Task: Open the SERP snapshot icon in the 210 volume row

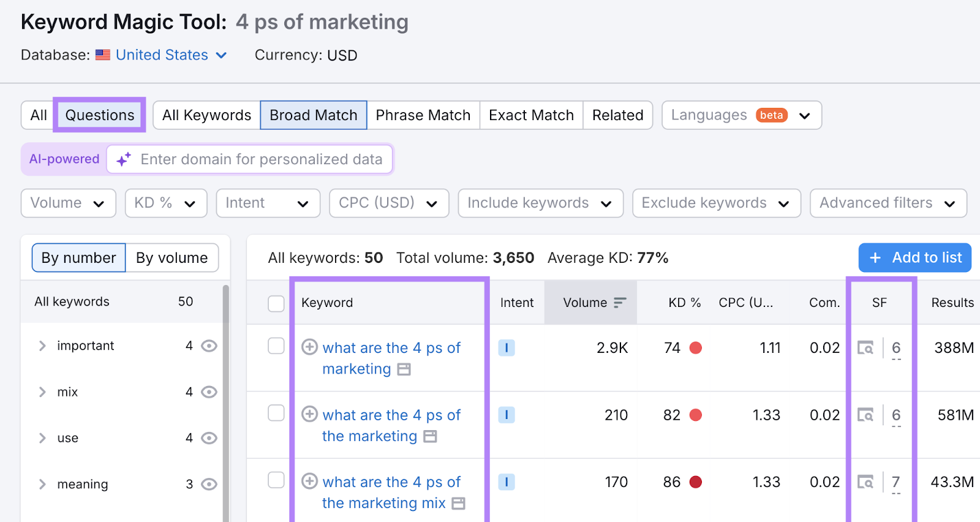Action: coord(865,415)
